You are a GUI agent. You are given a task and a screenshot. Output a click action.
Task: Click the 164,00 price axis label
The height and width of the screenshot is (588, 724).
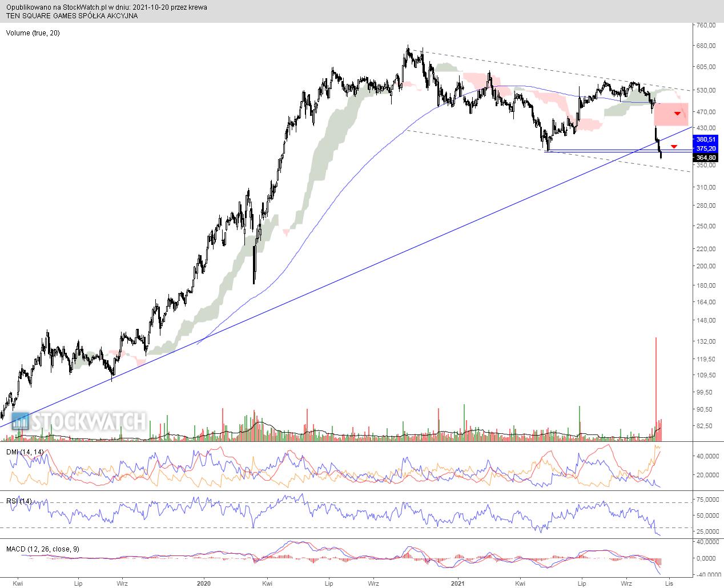(707, 302)
